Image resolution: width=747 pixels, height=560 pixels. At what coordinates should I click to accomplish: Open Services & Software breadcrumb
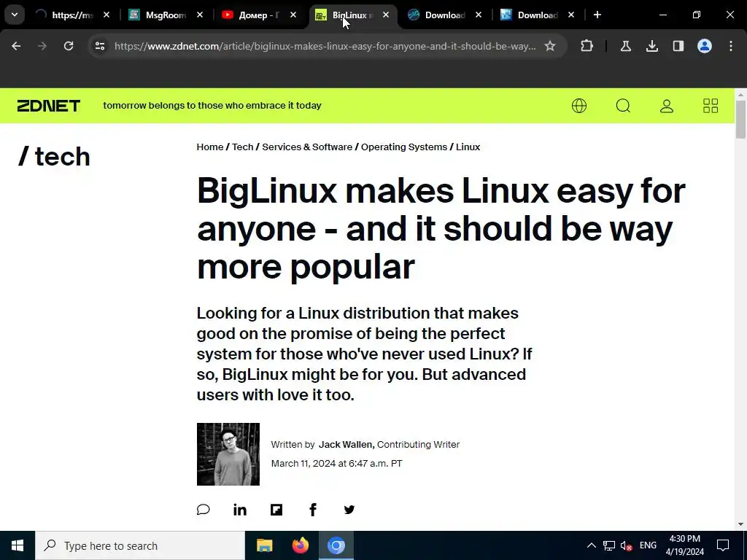307,147
